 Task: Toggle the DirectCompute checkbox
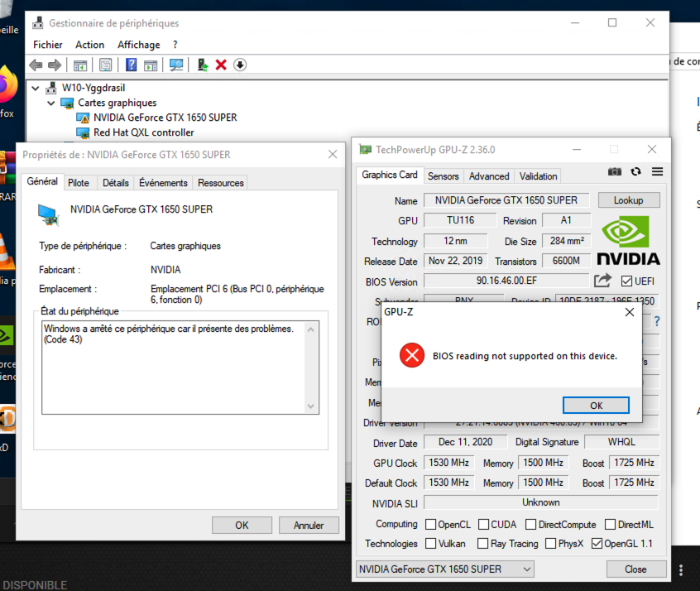pyautogui.click(x=531, y=525)
